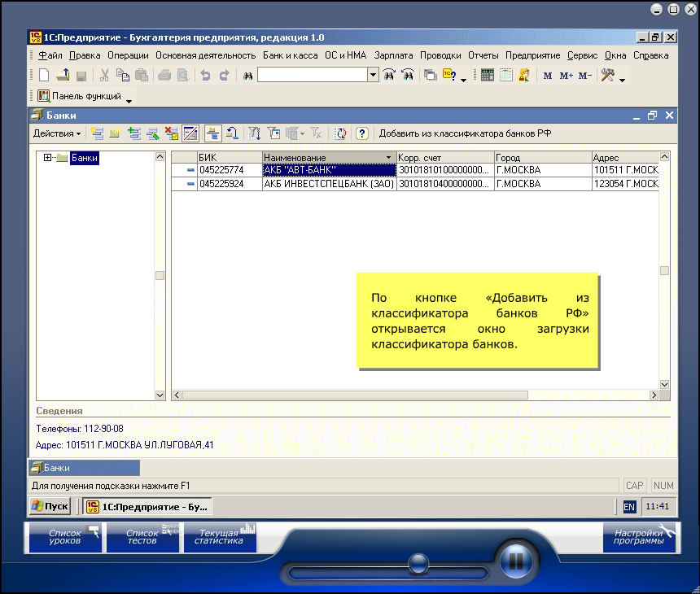Click the Пуск start button
The height and width of the screenshot is (594, 700).
50,506
